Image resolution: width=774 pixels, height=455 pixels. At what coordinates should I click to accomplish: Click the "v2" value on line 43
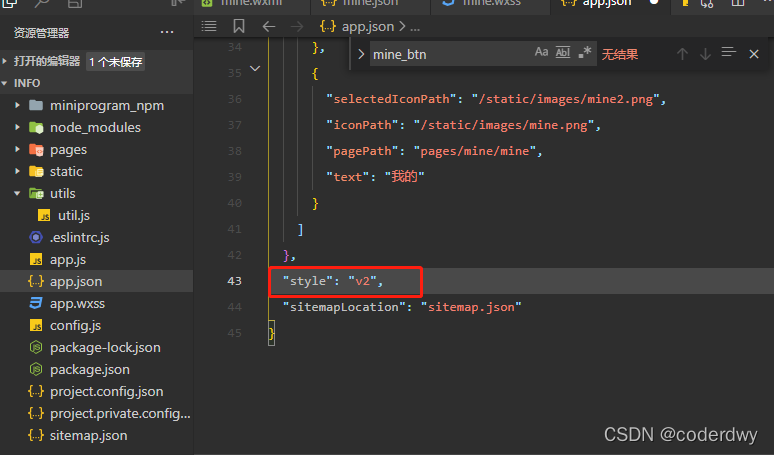pos(362,281)
